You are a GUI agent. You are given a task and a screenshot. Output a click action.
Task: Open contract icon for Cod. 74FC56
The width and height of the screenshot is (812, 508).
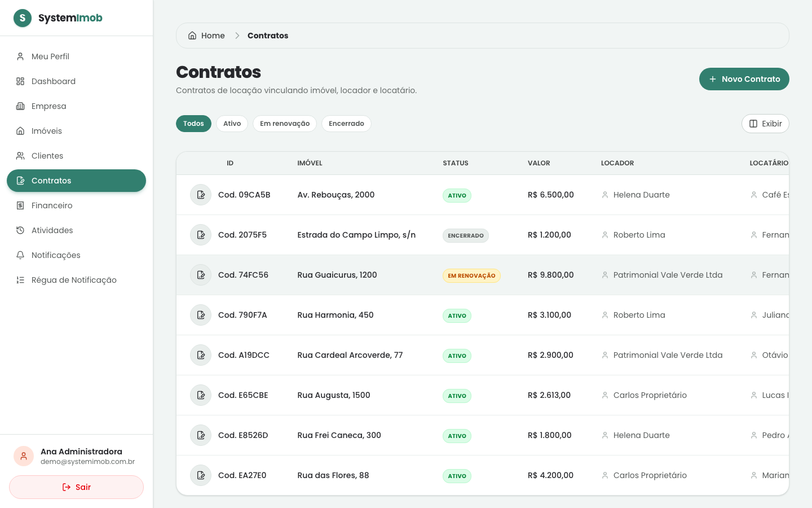point(201,275)
